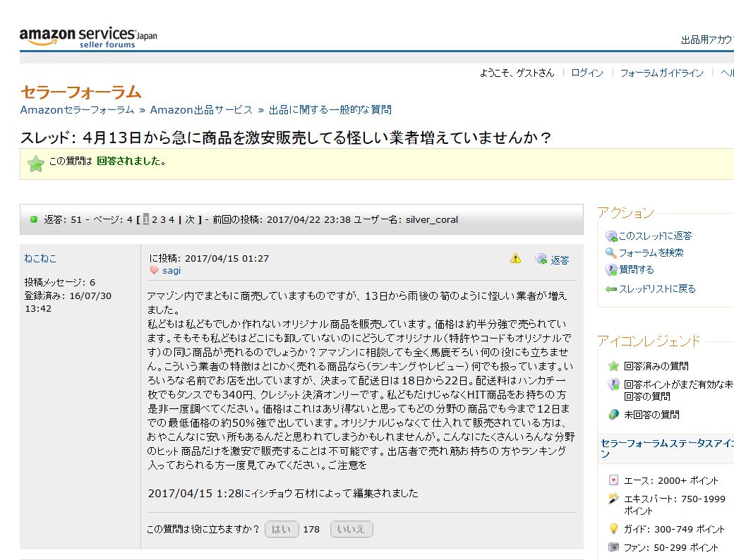Click the icon for 未回答の質問 legend
Image resolution: width=734 pixels, height=560 pixels.
613,415
